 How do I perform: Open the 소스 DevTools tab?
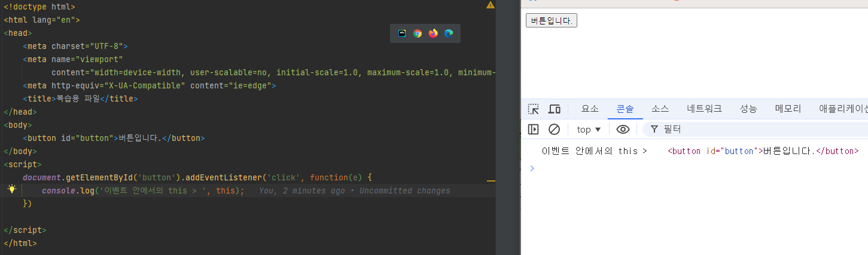click(x=660, y=109)
